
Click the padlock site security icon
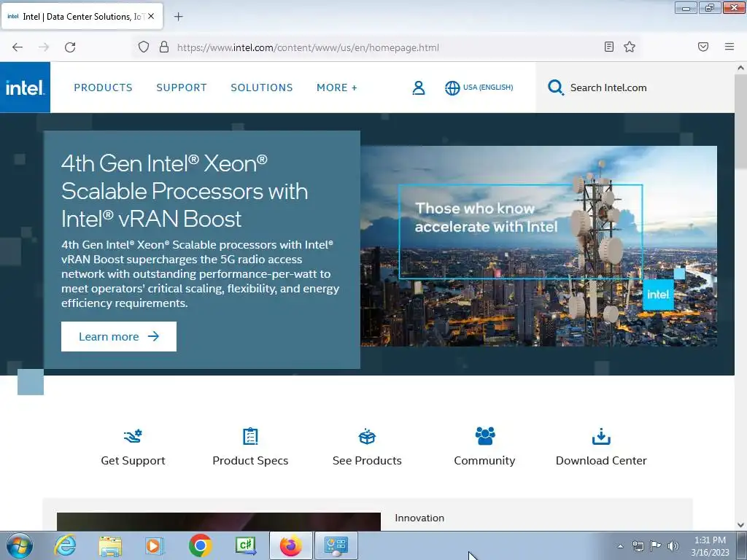[164, 47]
